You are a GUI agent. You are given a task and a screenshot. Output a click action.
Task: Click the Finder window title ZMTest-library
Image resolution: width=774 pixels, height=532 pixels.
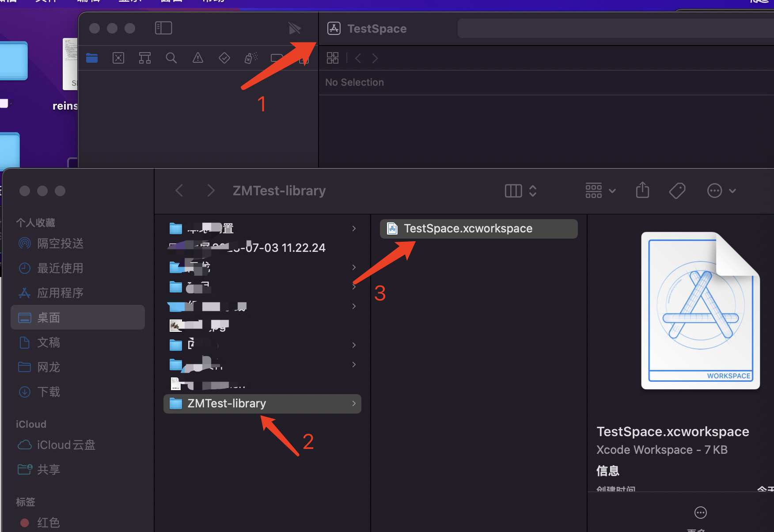coord(279,191)
